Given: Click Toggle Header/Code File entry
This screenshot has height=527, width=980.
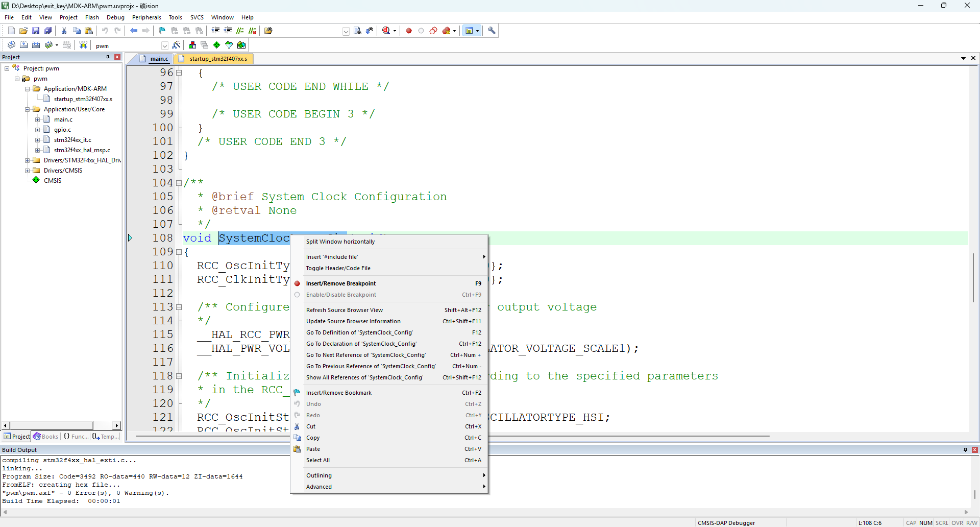Looking at the screenshot, I should [x=389, y=268].
